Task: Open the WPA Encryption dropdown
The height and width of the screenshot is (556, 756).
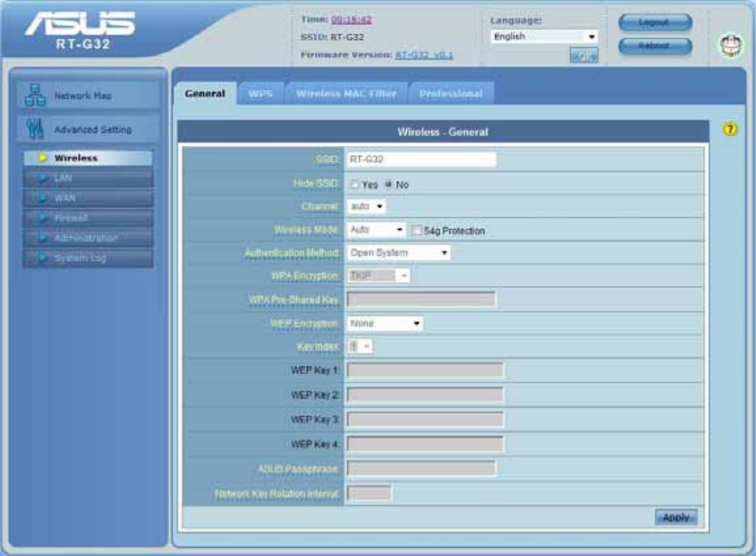Action: click(378, 276)
